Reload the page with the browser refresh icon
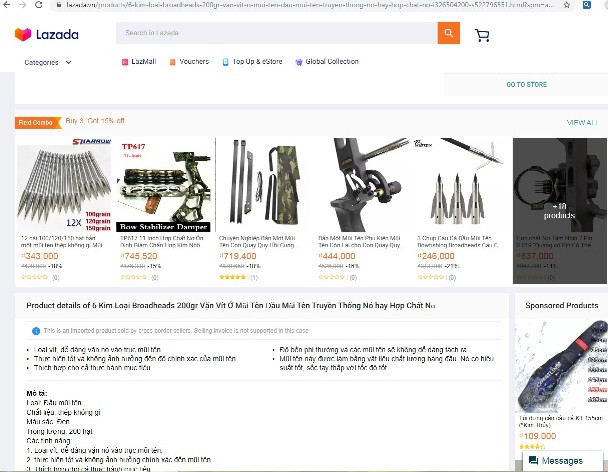The height and width of the screenshot is (472, 608). [x=38, y=5]
